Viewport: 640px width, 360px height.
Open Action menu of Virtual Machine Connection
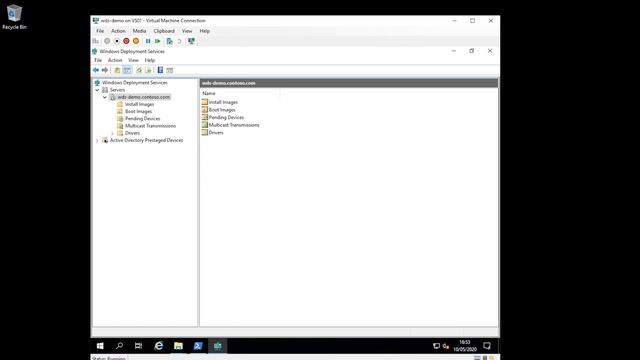(118, 31)
